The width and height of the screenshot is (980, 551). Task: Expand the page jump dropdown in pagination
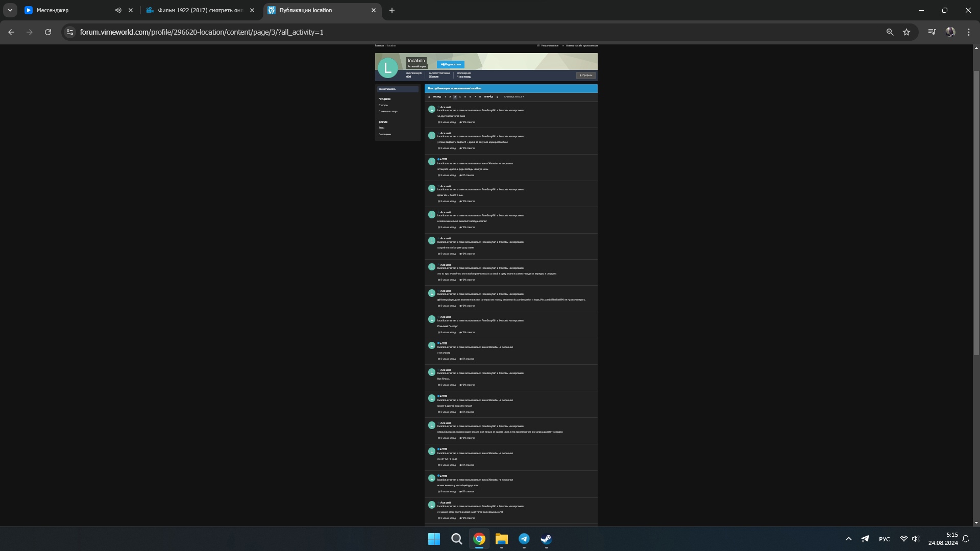514,97
